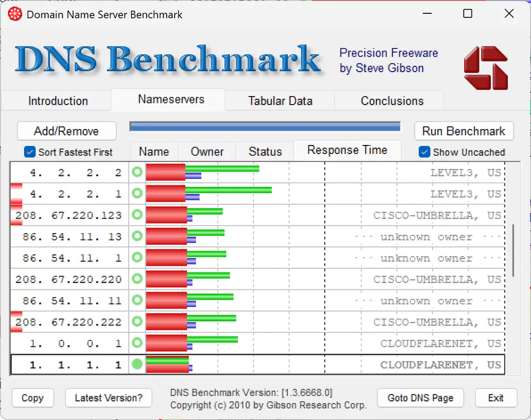
Task: Toggle the Sort Fastest First checkbox
Action: (30, 152)
